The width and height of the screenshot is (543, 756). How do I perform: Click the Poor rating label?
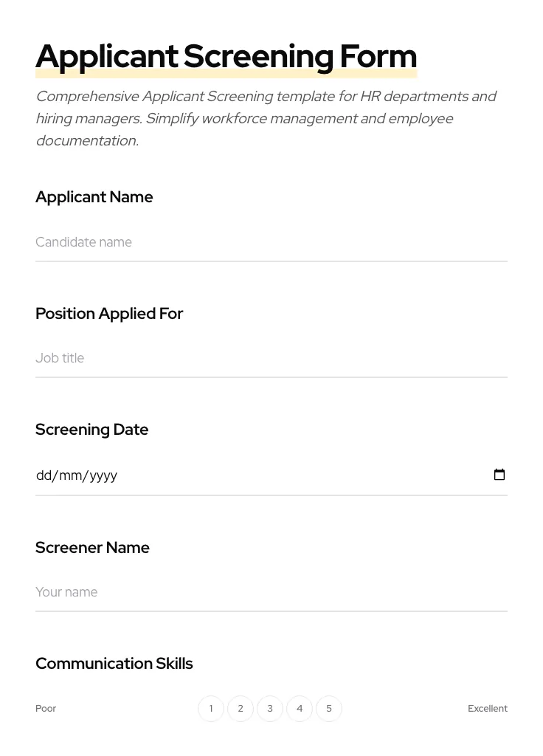(x=46, y=708)
